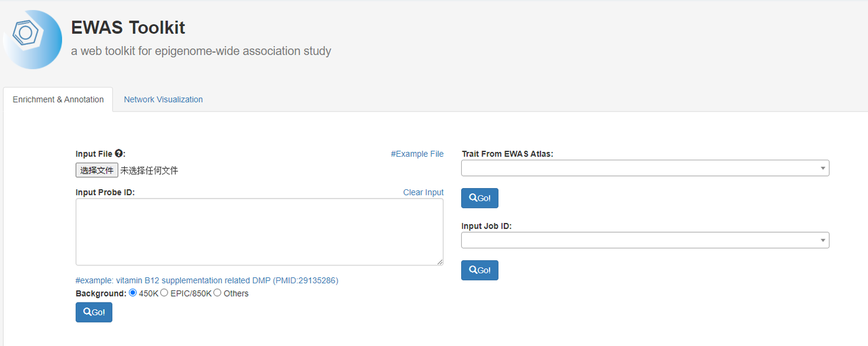Click the Clear Input link

click(423, 192)
